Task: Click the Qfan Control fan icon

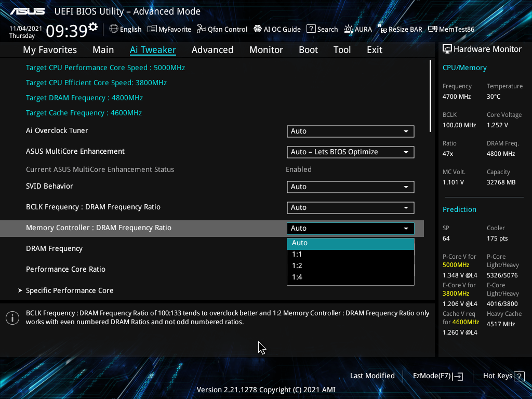Action: click(x=201, y=29)
